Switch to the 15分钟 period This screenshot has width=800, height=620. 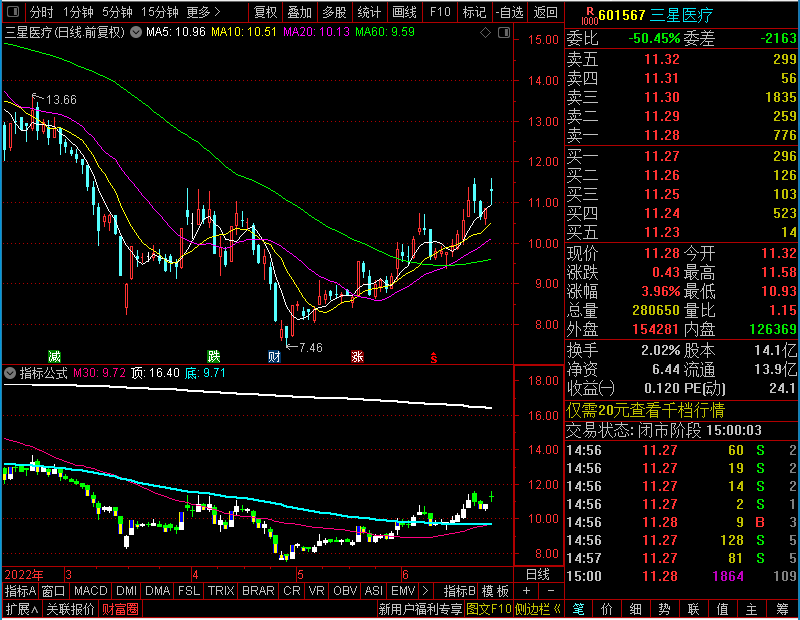(159, 12)
